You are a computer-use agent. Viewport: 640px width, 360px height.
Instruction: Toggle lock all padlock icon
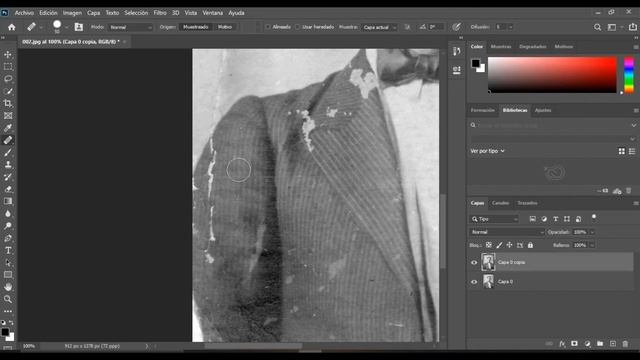point(530,245)
